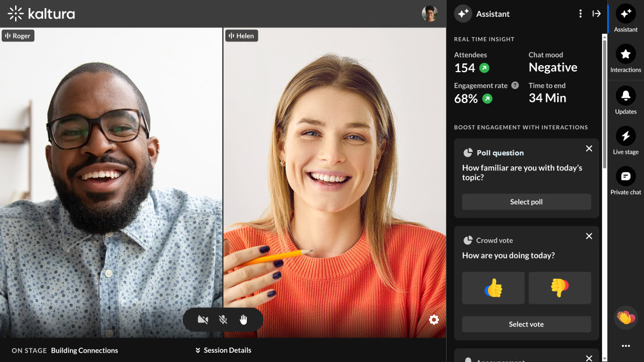Click Roger name label

(x=18, y=36)
